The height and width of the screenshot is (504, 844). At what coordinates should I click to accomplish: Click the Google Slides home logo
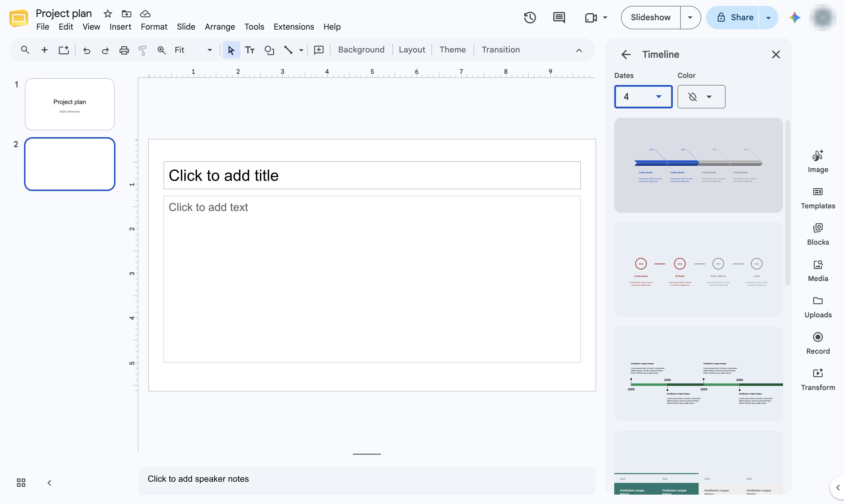coord(18,18)
